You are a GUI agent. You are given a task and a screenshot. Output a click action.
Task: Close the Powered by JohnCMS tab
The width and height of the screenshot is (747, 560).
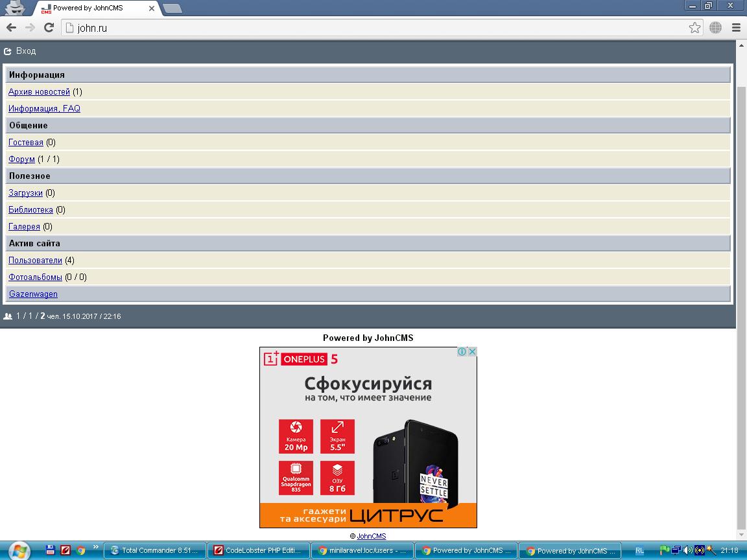click(x=152, y=8)
